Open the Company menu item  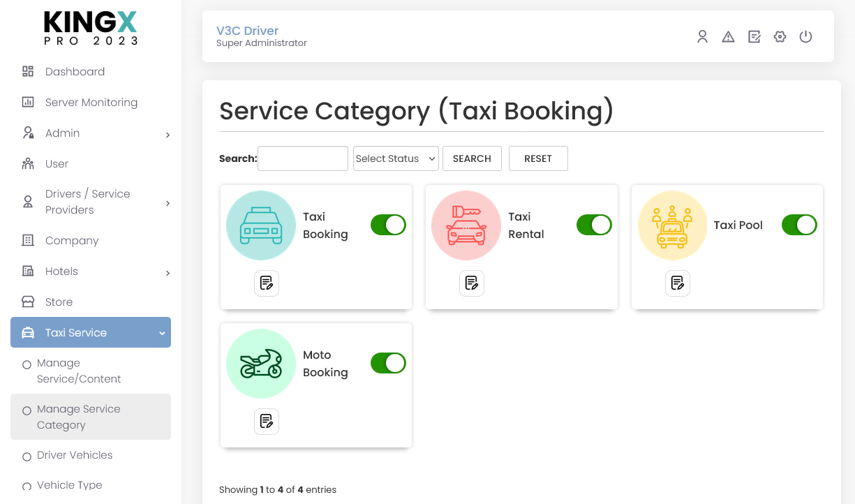(x=91, y=240)
